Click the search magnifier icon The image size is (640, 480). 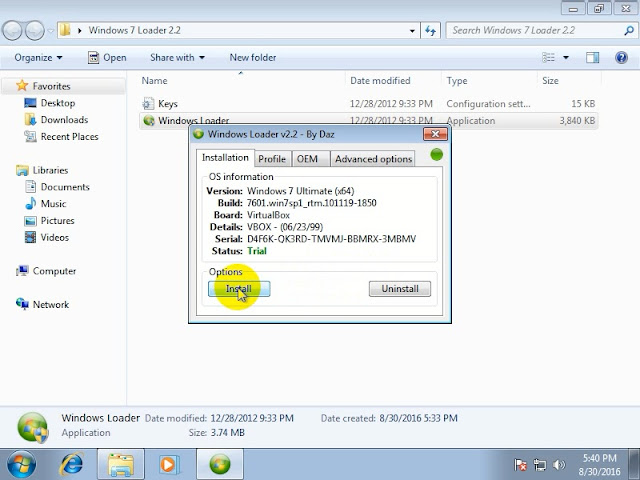[629, 31]
